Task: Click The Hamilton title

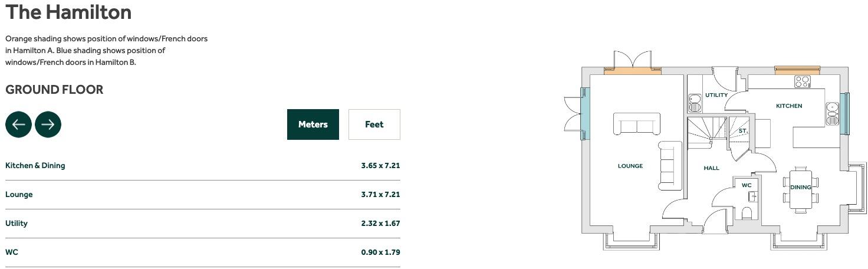Action: click(68, 12)
